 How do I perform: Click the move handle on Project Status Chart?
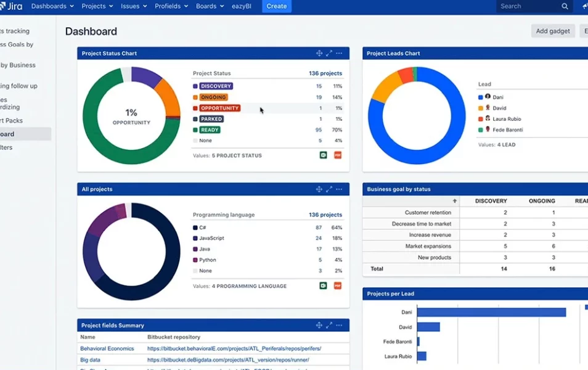click(x=319, y=53)
